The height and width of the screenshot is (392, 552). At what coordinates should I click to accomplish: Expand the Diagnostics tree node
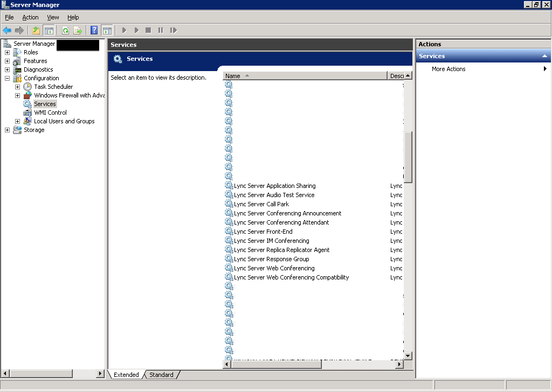point(7,69)
